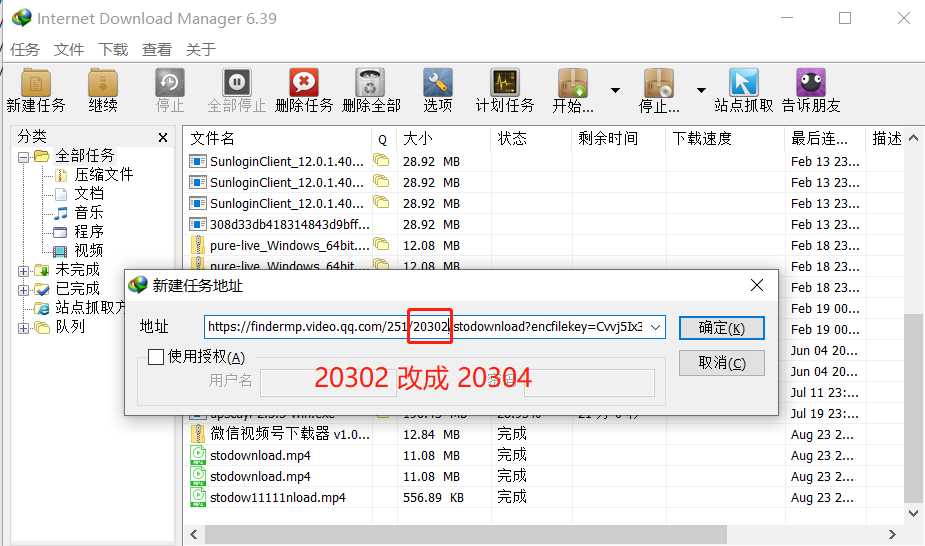
Task: Click the 取消(C) button
Action: coord(721,363)
